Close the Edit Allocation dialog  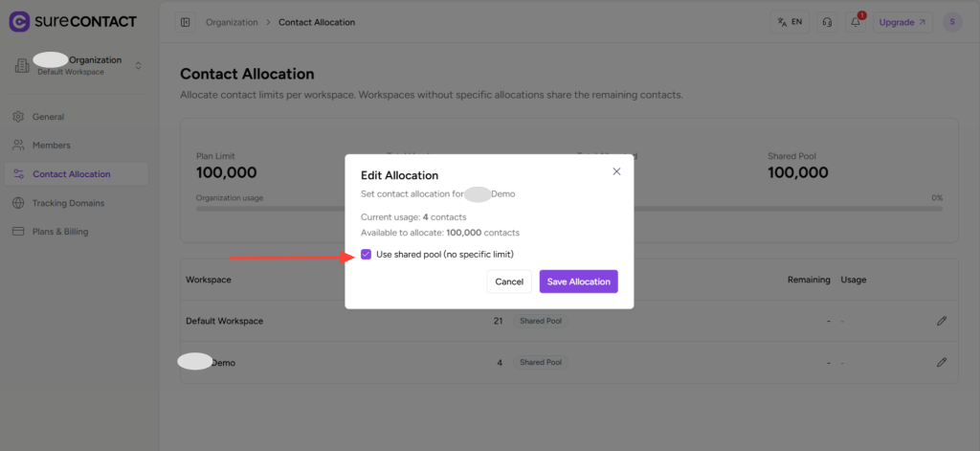point(616,171)
